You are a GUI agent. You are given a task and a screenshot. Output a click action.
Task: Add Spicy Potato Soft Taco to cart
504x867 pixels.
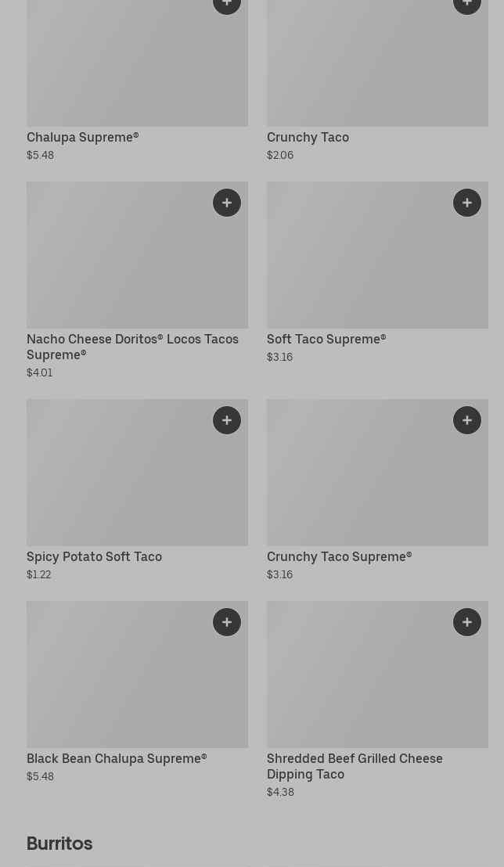(227, 420)
